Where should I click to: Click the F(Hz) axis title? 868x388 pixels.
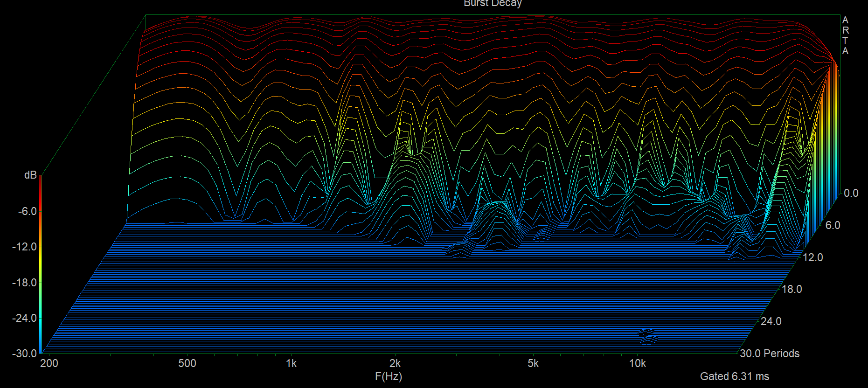(388, 376)
